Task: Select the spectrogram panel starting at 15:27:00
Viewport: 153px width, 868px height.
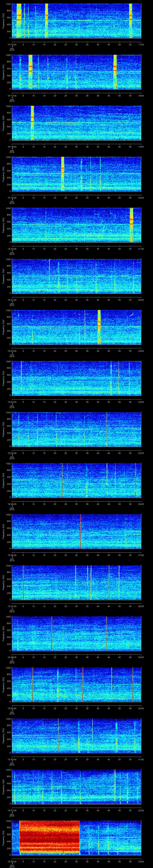Action: [x=77, y=582]
